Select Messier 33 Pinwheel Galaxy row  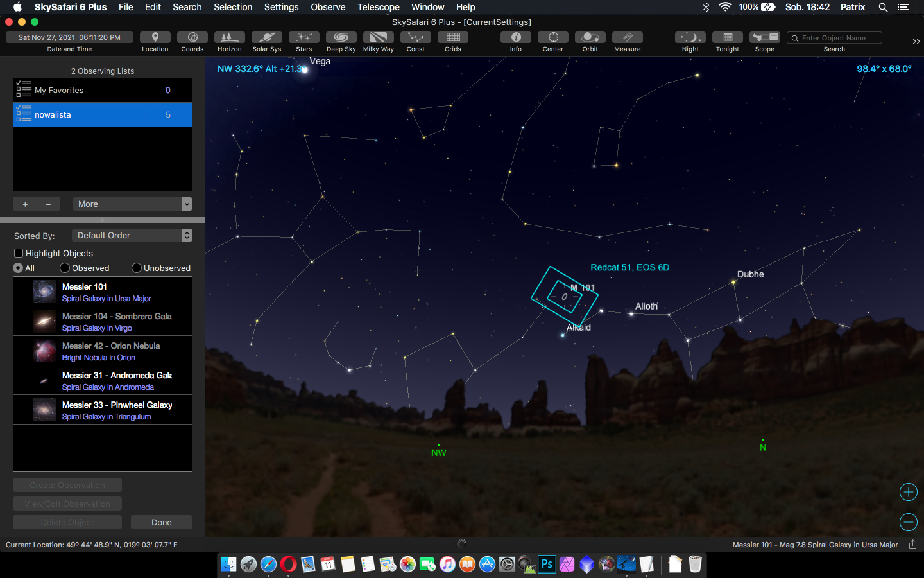click(x=103, y=410)
